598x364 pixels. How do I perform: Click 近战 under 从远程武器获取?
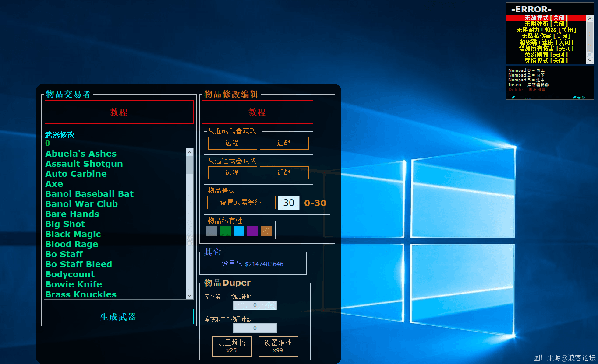(x=284, y=173)
